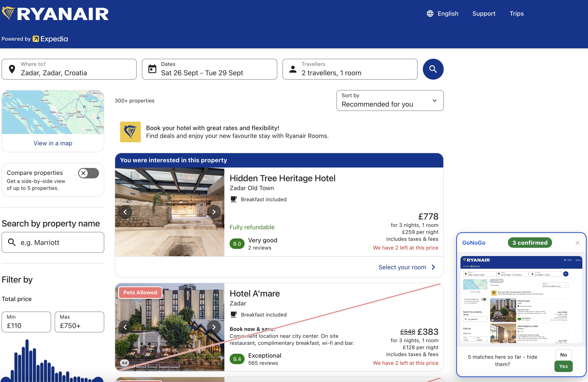The width and height of the screenshot is (588, 382).
Task: Click the Select your room link
Action: point(402,267)
